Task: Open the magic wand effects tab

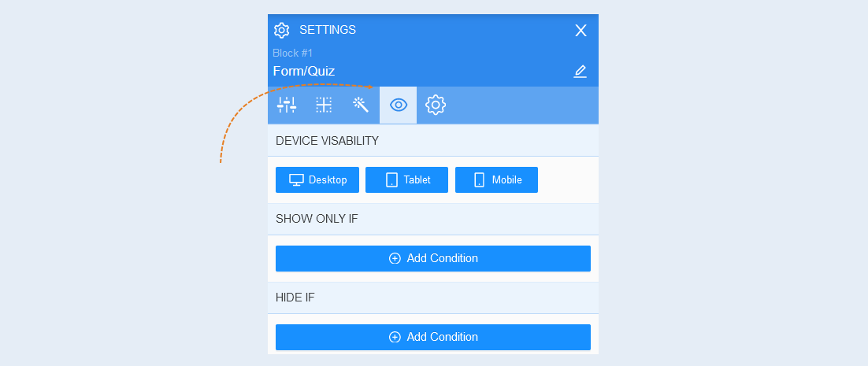Action: pyautogui.click(x=361, y=105)
